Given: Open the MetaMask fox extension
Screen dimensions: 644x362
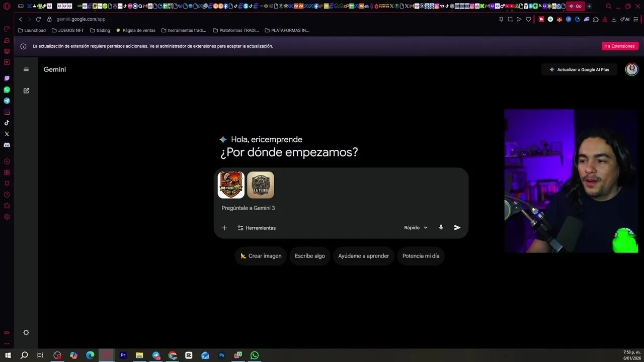Looking at the screenshot, I should [x=559, y=19].
